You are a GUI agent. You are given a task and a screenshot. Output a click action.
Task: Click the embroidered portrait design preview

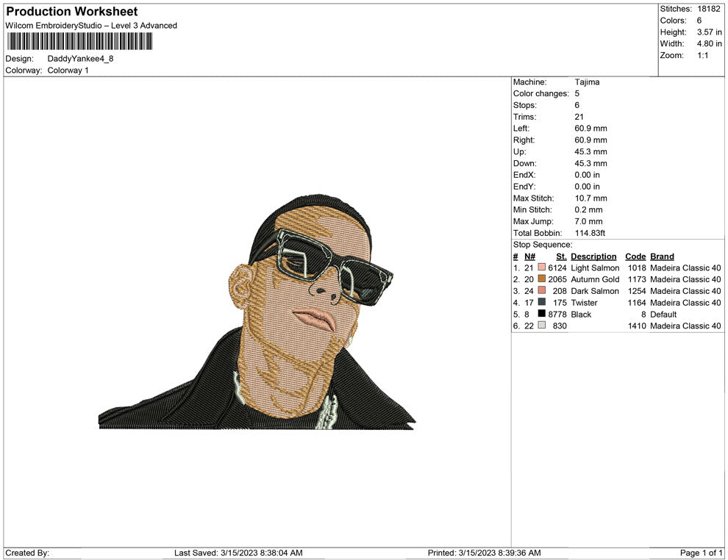point(257,312)
